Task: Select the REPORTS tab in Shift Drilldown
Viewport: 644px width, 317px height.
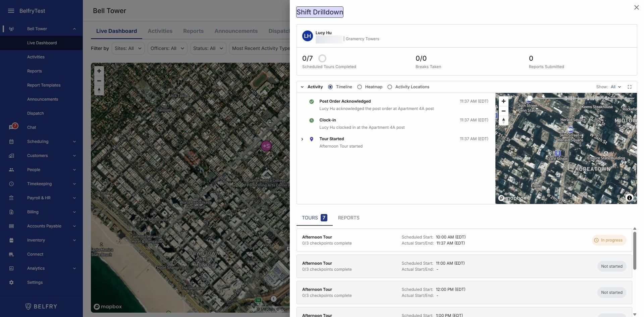Action: 348,218
